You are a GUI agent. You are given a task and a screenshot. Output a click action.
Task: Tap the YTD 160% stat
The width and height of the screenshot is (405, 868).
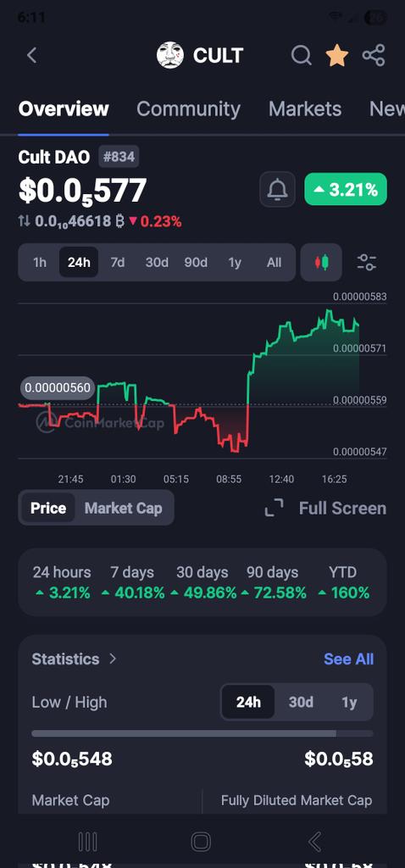[x=343, y=582]
